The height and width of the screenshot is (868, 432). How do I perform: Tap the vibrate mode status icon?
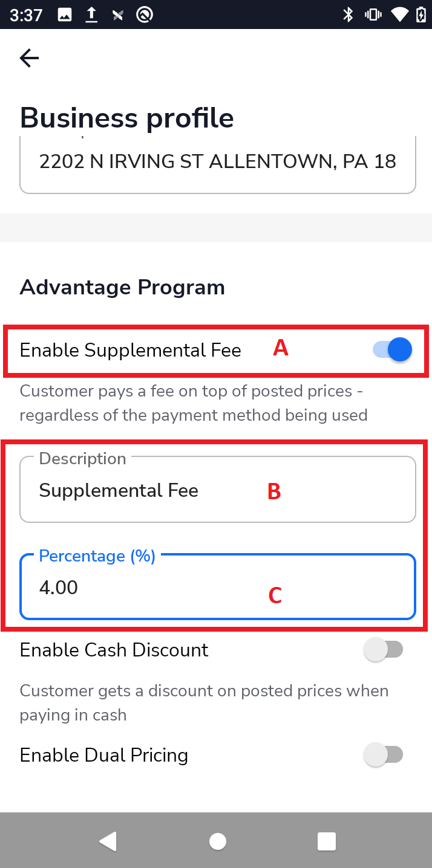coord(373,15)
